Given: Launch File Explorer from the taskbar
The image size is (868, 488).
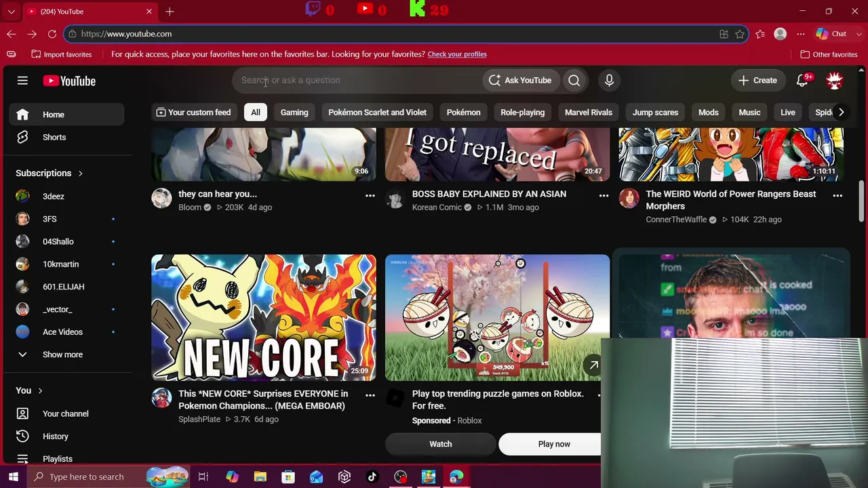Looking at the screenshot, I should (260, 476).
